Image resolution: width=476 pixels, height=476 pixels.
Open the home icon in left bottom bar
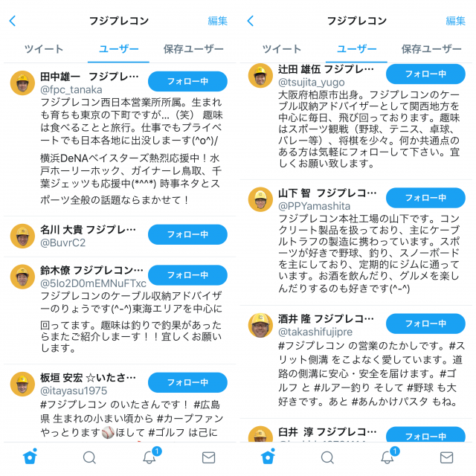(30, 457)
